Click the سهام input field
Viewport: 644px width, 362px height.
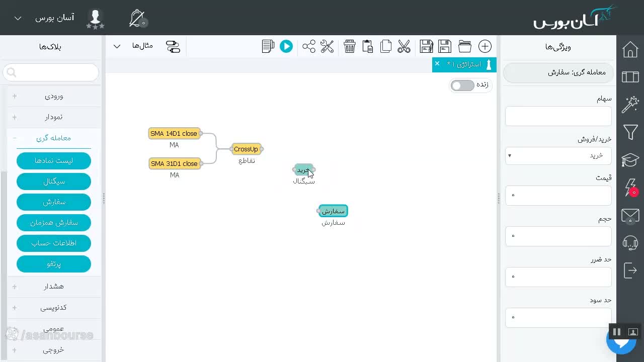point(558,116)
